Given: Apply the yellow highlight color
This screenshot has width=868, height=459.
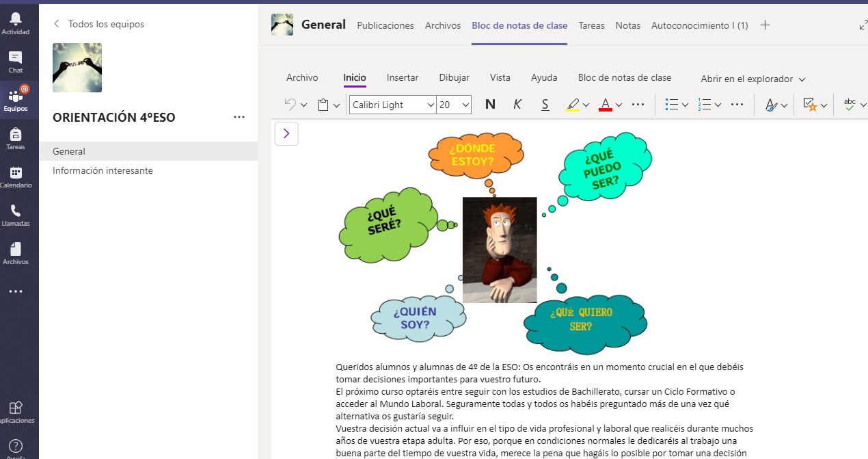Looking at the screenshot, I should pos(573,105).
